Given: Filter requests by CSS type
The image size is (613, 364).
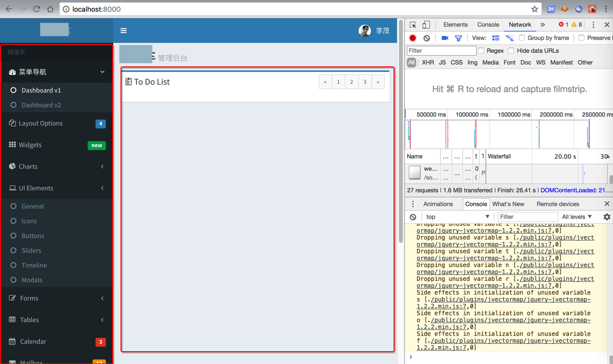Looking at the screenshot, I should coord(457,62).
